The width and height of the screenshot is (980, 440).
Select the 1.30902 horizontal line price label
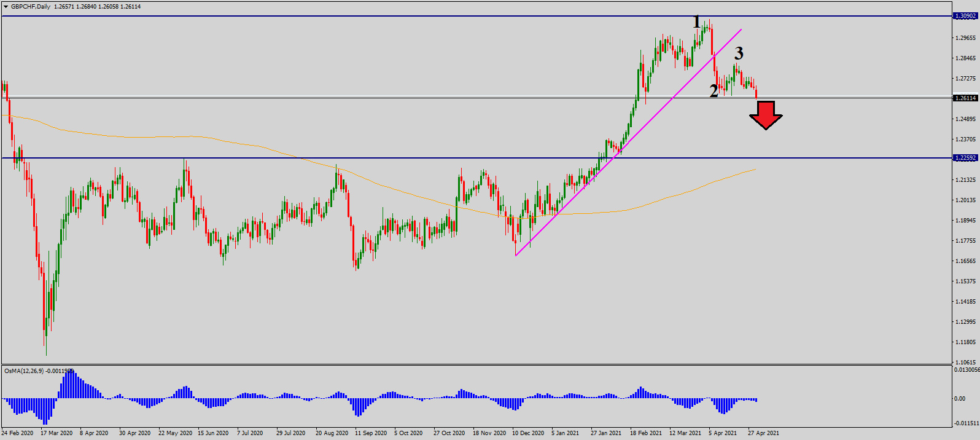point(965,17)
